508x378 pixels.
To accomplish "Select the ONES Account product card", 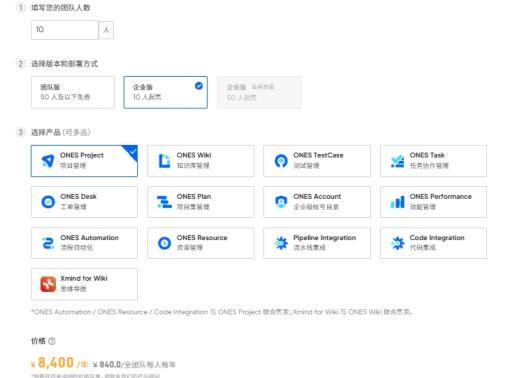I will tap(317, 202).
